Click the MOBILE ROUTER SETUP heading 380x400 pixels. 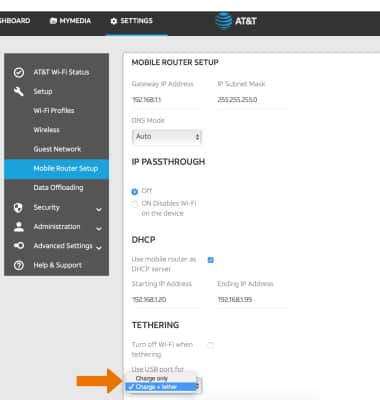pos(175,62)
